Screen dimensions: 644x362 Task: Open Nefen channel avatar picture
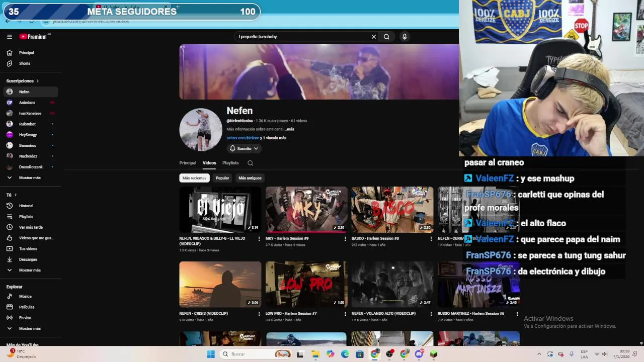point(201,129)
